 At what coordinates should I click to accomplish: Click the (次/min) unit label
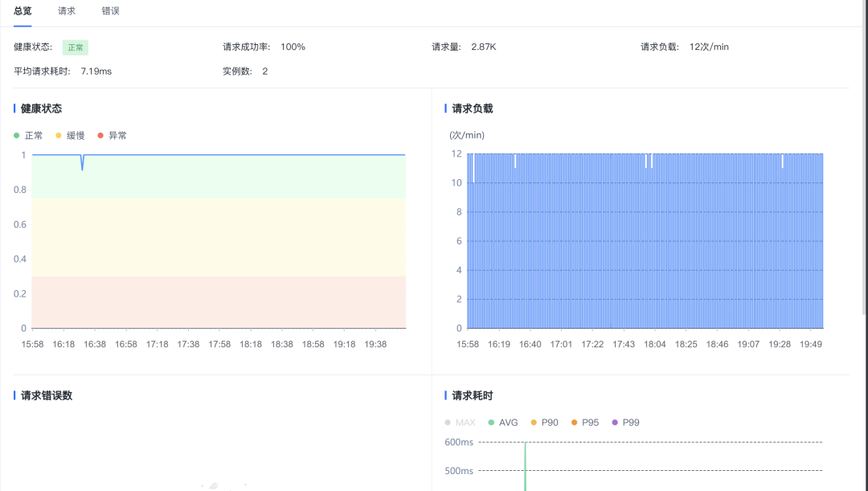coord(467,135)
